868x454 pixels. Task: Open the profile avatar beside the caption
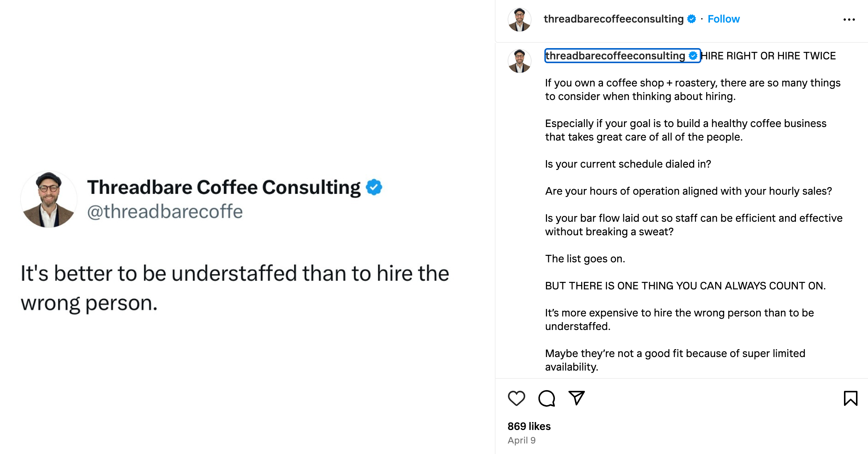pos(520,61)
